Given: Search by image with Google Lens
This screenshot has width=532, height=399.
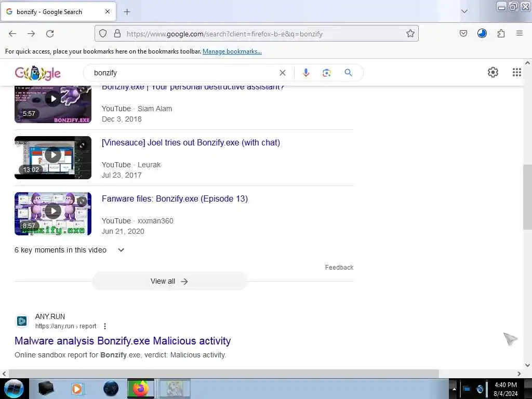Looking at the screenshot, I should (x=326, y=73).
